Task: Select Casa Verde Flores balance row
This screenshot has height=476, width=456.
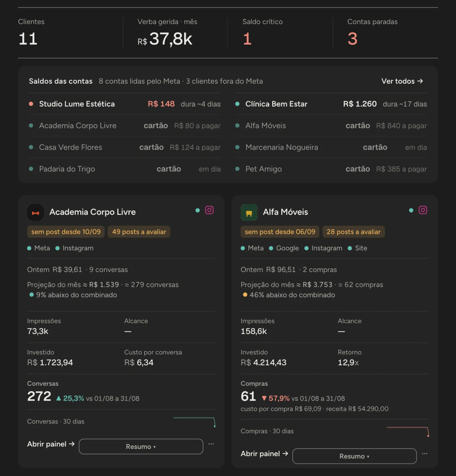Action: pyautogui.click(x=125, y=147)
